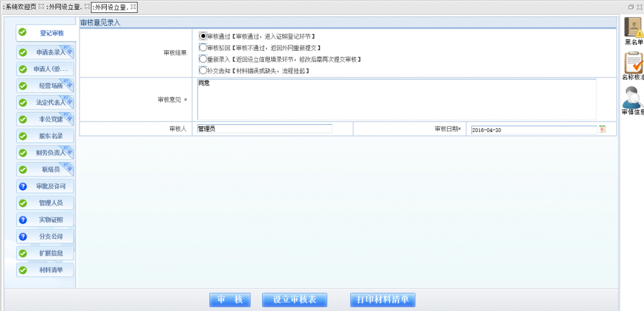Open the 申请表录入 sidebar section
The width and height of the screenshot is (644, 311).
tap(45, 53)
